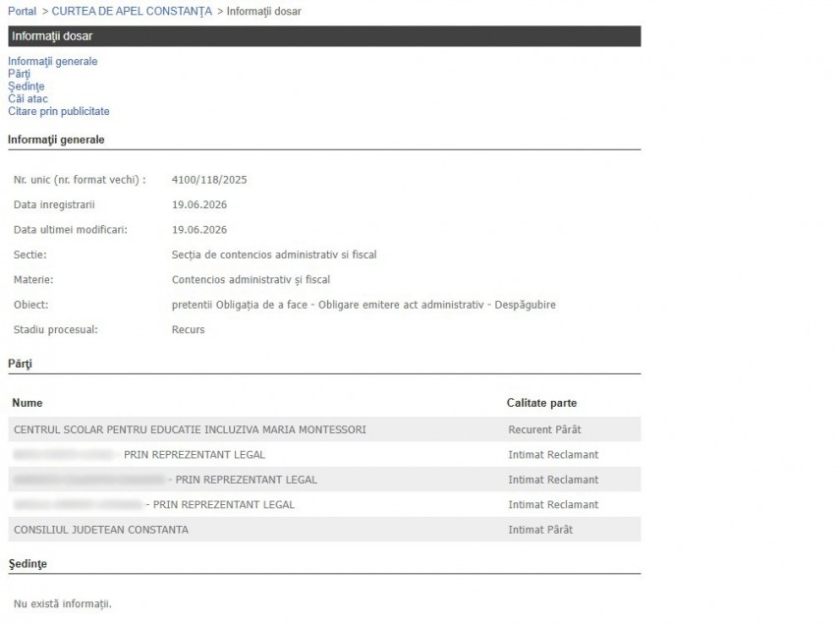Click the Nr. unic (nr. format vechi) label
Image resolution: width=840 pixels, height=625 pixels.
tap(80, 180)
